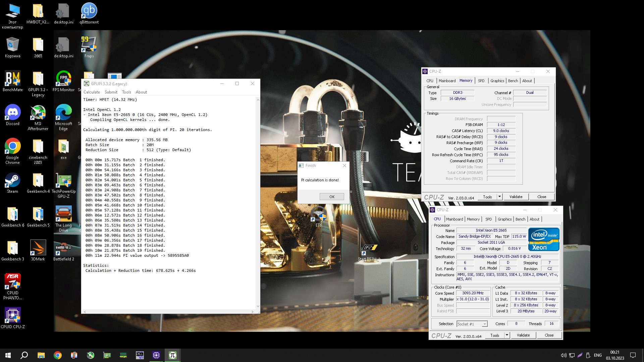Click GPUPI horizontal scrollbar right arrow
This screenshot has height=362, width=644.
(252, 312)
